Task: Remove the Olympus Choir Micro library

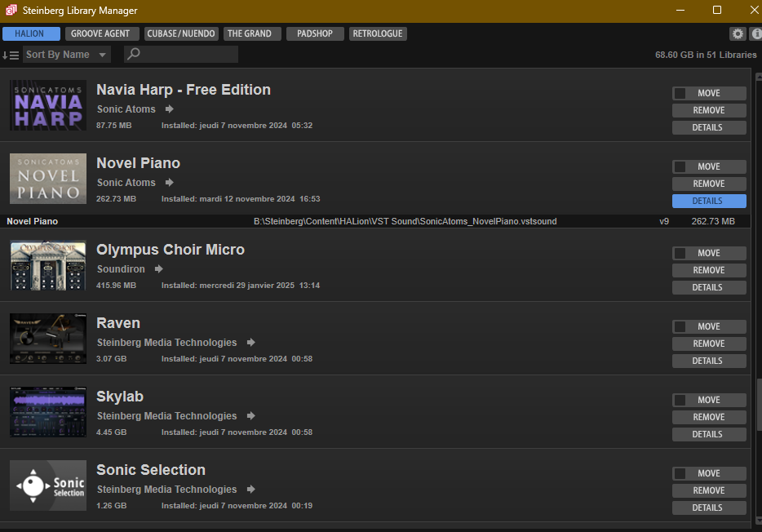Action: click(x=709, y=270)
